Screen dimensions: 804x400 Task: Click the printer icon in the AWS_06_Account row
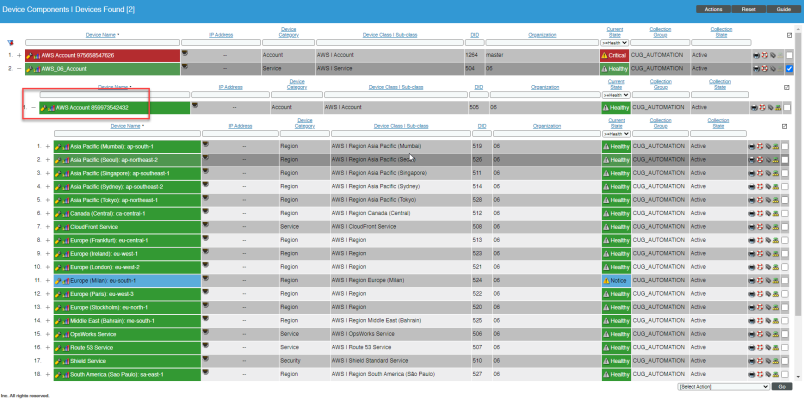[755, 69]
